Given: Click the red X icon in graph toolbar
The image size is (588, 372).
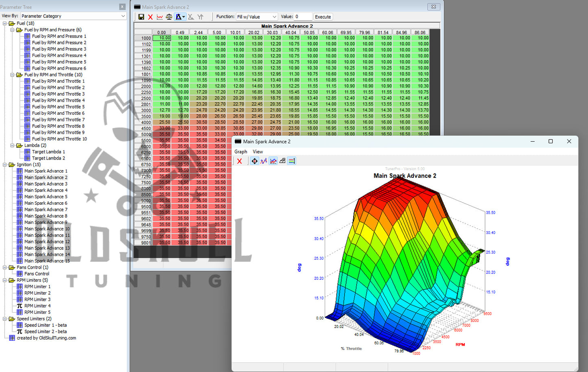Looking at the screenshot, I should click(x=239, y=161).
